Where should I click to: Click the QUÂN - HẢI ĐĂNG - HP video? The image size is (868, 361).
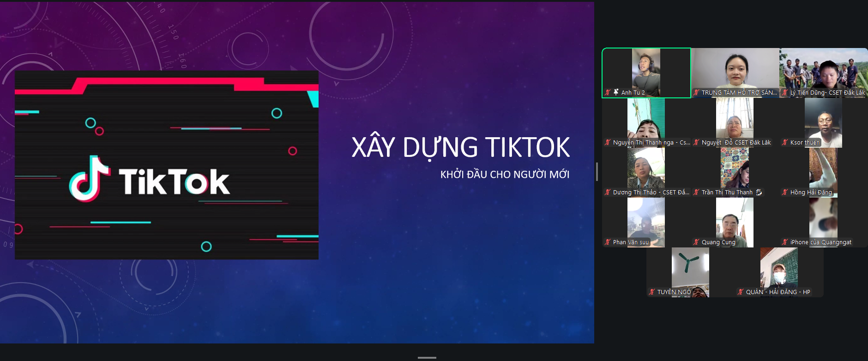(779, 270)
